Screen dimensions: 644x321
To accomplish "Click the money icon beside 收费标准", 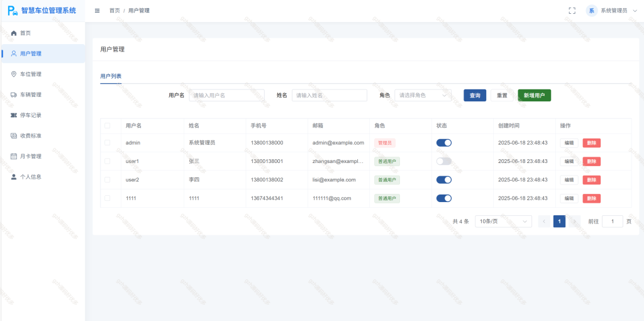I will coord(14,135).
